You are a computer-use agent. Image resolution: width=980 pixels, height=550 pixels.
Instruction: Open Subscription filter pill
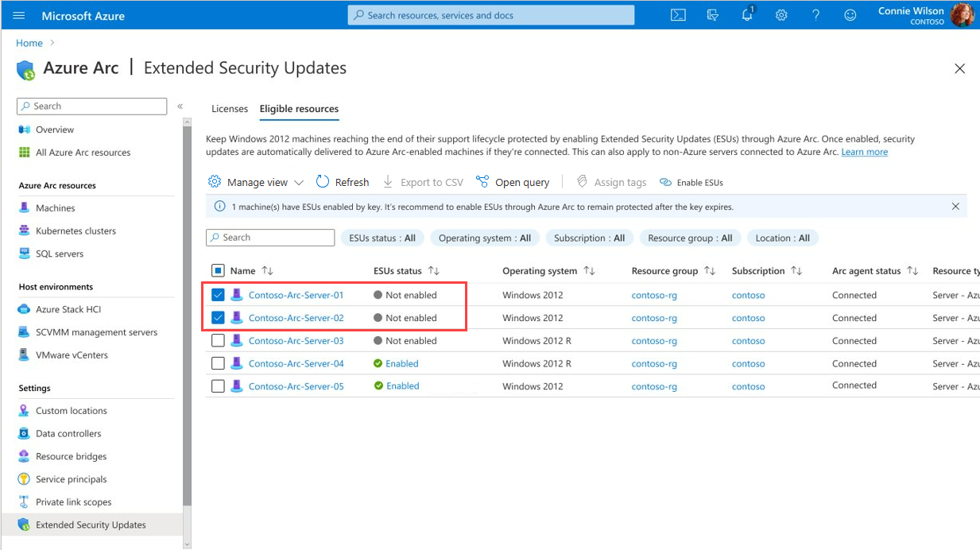pos(590,238)
